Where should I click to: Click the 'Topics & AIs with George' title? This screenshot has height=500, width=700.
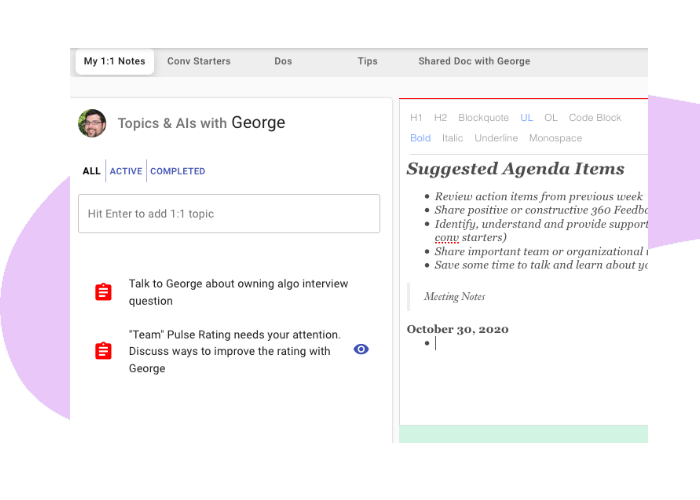pyautogui.click(x=201, y=123)
